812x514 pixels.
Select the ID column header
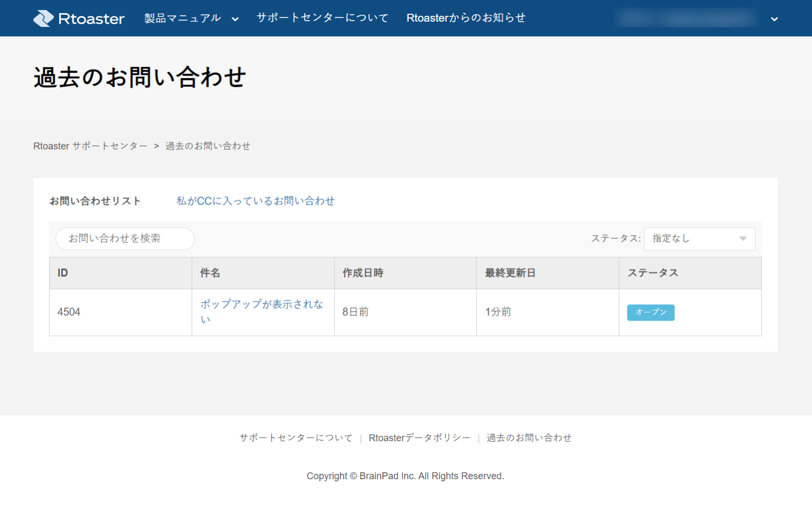click(x=62, y=273)
